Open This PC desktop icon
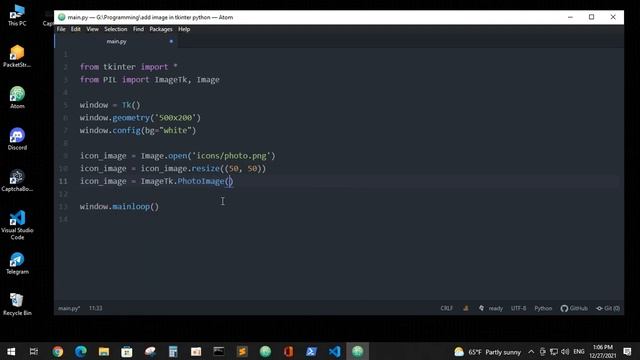 [17, 16]
